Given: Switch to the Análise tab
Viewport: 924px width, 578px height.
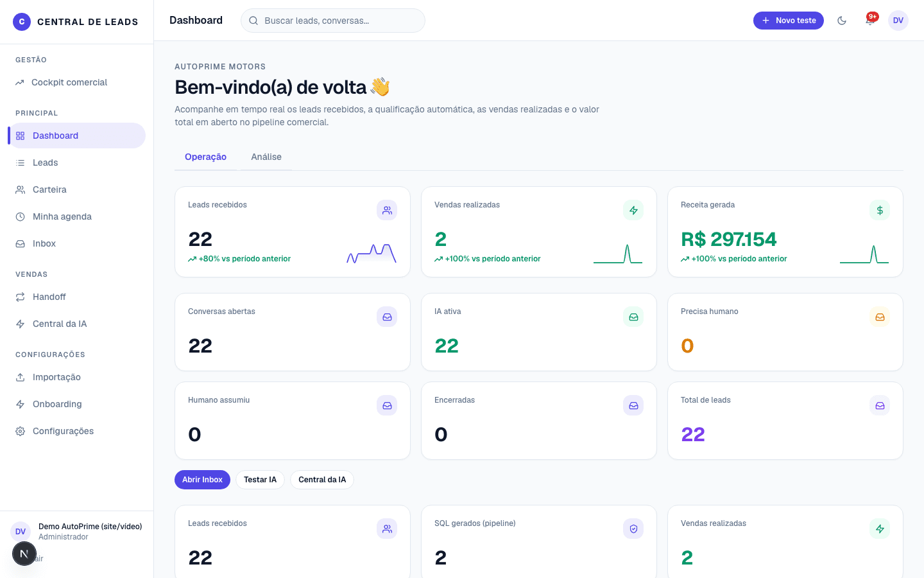Looking at the screenshot, I should point(266,157).
